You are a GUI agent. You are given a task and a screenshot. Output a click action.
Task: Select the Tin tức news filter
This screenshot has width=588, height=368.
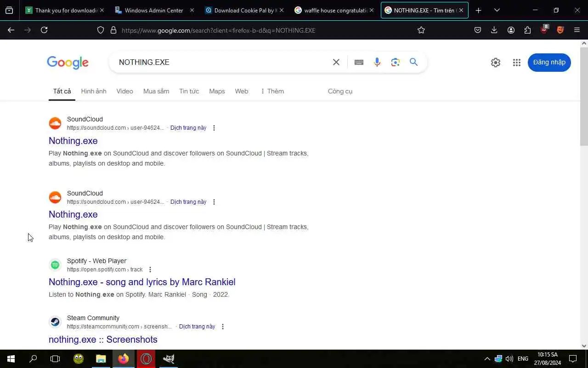click(x=189, y=91)
